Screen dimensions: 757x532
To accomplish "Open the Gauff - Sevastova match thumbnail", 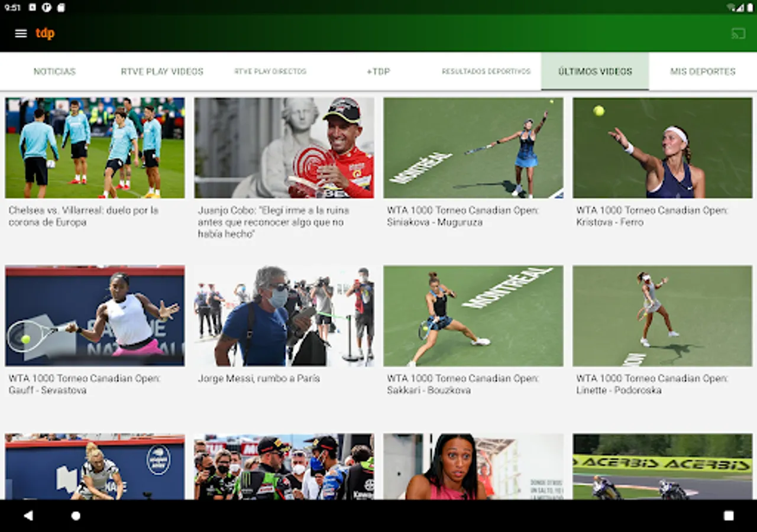I will (x=95, y=316).
